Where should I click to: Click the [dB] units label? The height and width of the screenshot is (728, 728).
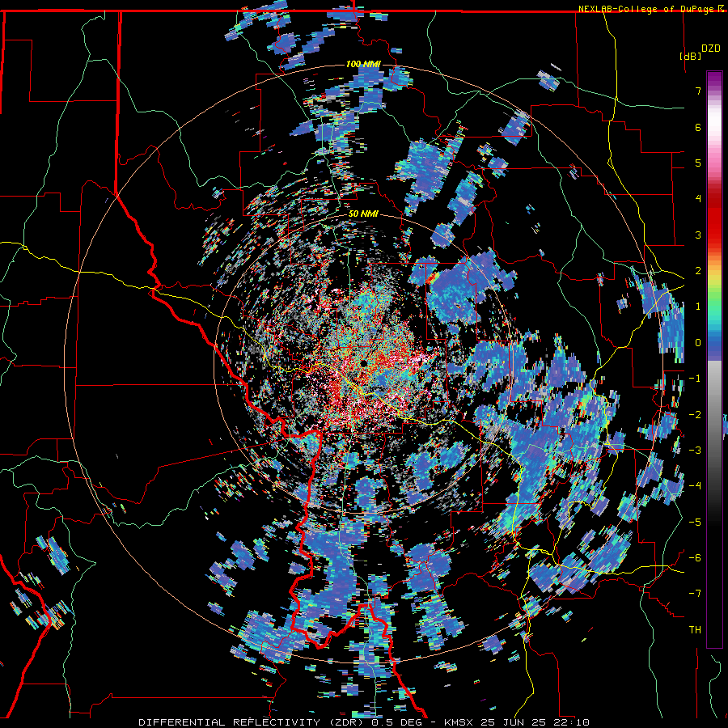pyautogui.click(x=690, y=56)
